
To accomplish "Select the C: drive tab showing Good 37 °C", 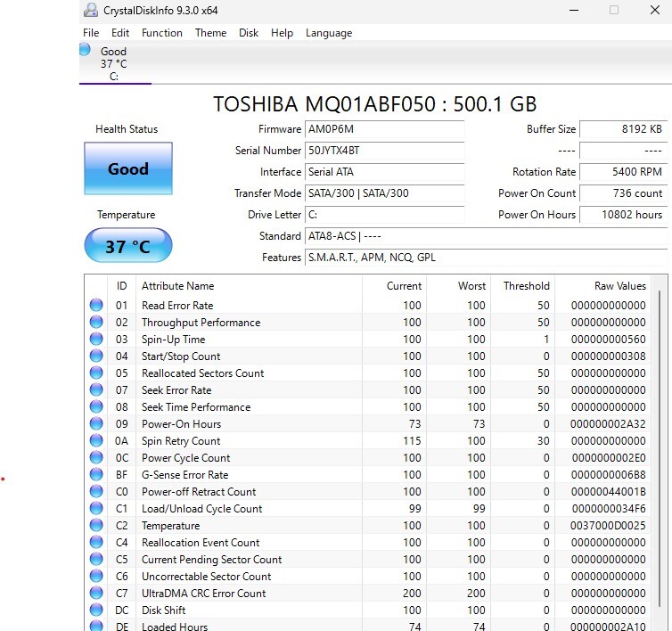I will [x=113, y=63].
